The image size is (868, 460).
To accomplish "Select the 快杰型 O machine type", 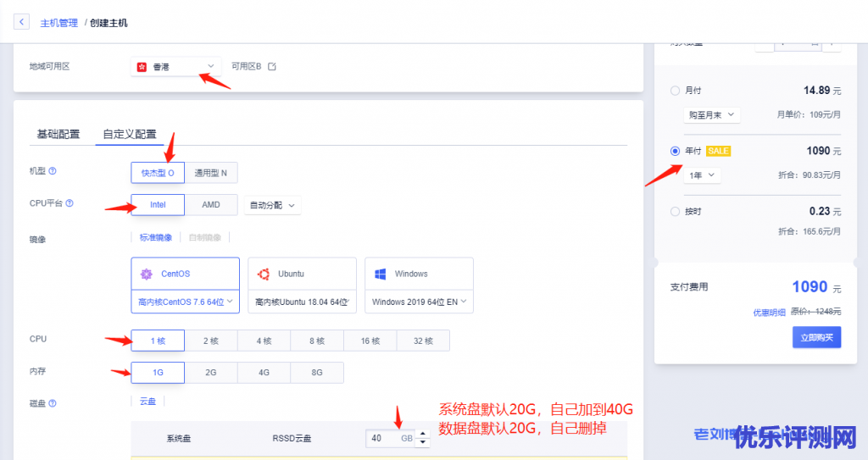I will 158,173.
